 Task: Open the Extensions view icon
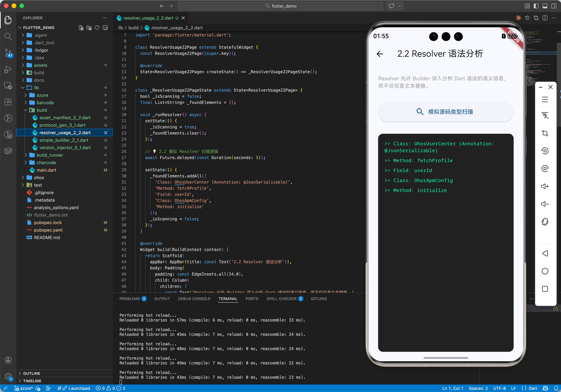pyautogui.click(x=8, y=102)
